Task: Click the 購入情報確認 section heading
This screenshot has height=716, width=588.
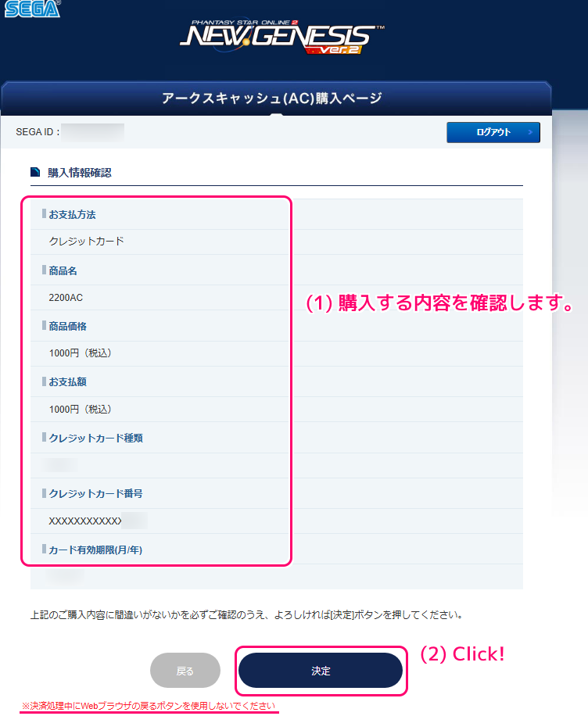Action: (x=80, y=173)
